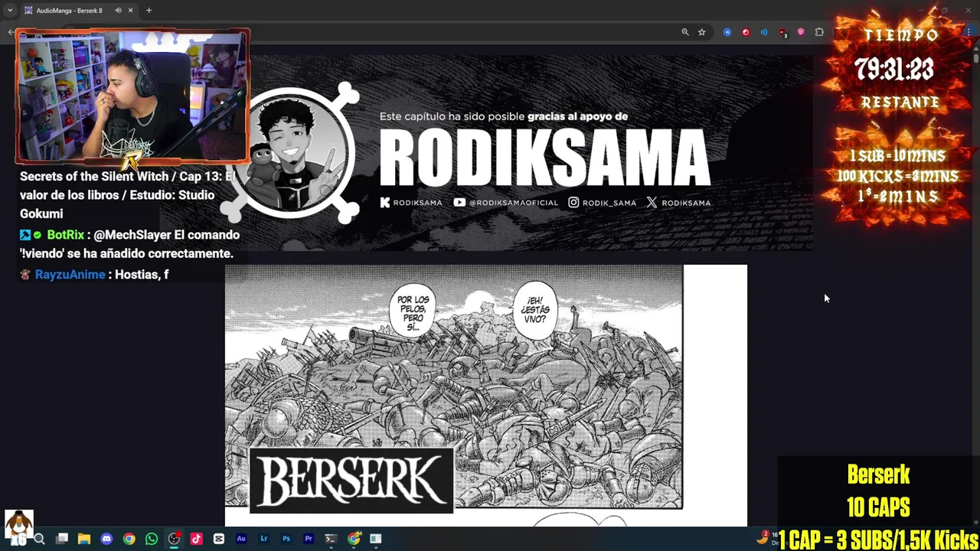Click the BERSERK logo on manga page
Image resolution: width=980 pixels, height=551 pixels.
coord(351,481)
